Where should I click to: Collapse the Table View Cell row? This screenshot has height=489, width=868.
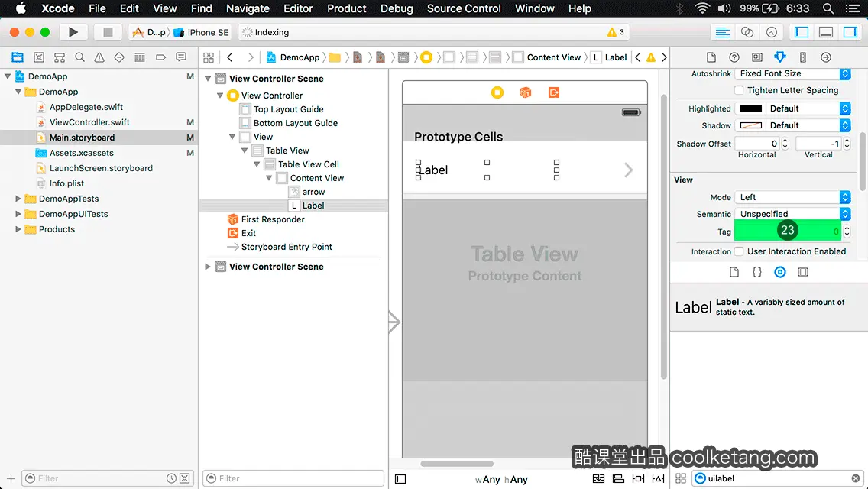point(256,164)
